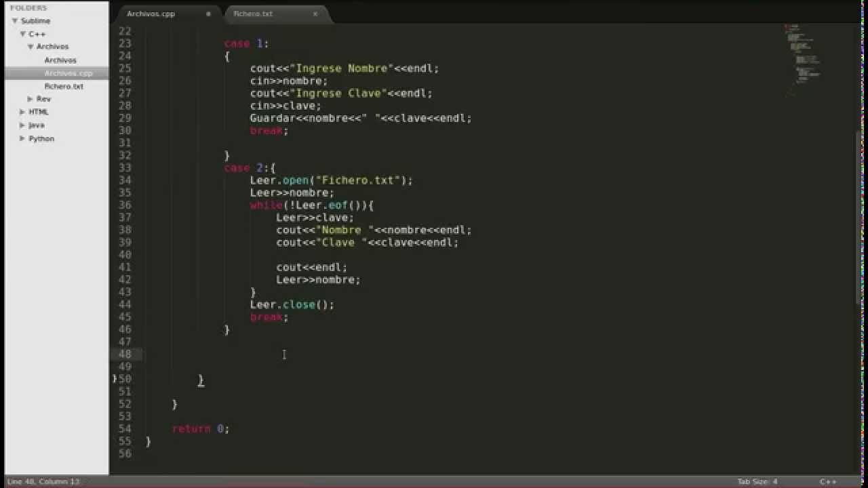This screenshot has width=868, height=488.
Task: Click the 'cin>>nombre;' line
Action: click(x=289, y=81)
